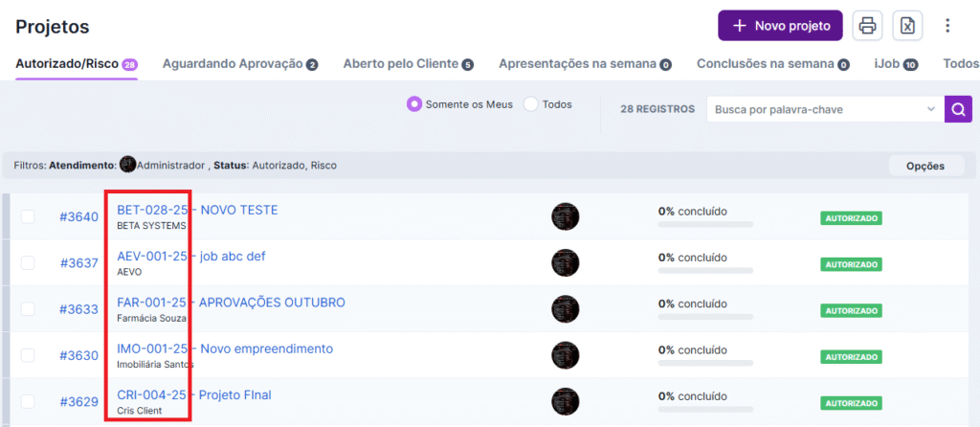Screen dimensions: 980x427
Task: Click the avatar in the BET-028-25 row
Action: point(566,216)
